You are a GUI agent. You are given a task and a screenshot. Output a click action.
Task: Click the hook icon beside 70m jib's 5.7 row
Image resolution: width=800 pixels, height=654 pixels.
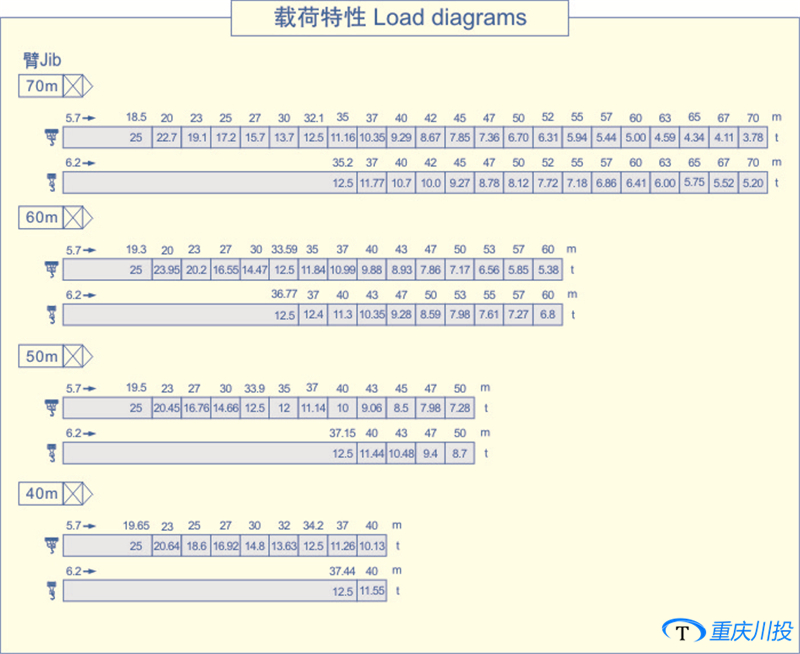click(48, 136)
